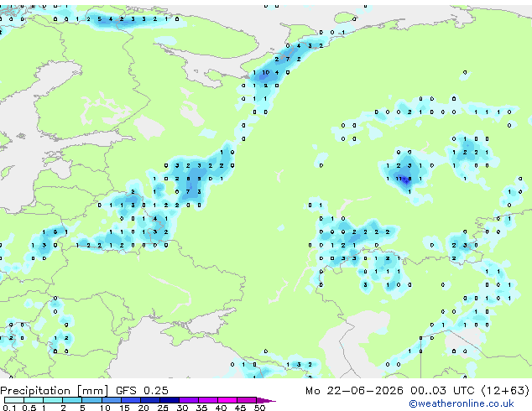532x411 pixels.
Task: Select the 25–30 mm dark blue swatch
Action: point(170,400)
